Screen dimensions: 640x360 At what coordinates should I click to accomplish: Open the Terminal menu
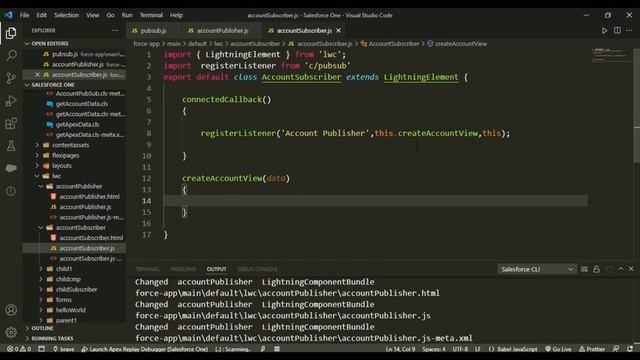pyautogui.click(x=151, y=15)
